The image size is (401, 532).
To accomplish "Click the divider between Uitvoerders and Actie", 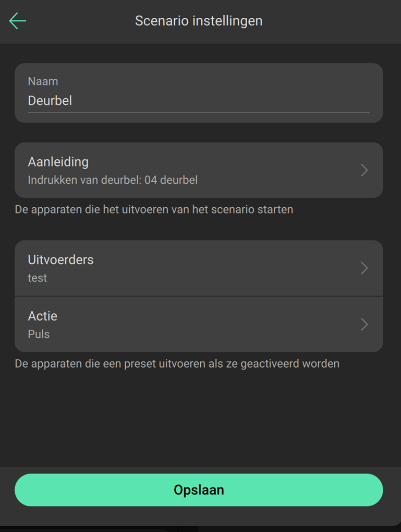I will point(199,296).
